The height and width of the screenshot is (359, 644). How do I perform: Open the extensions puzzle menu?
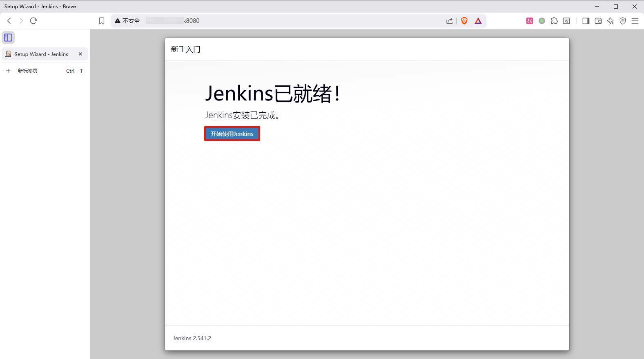554,21
